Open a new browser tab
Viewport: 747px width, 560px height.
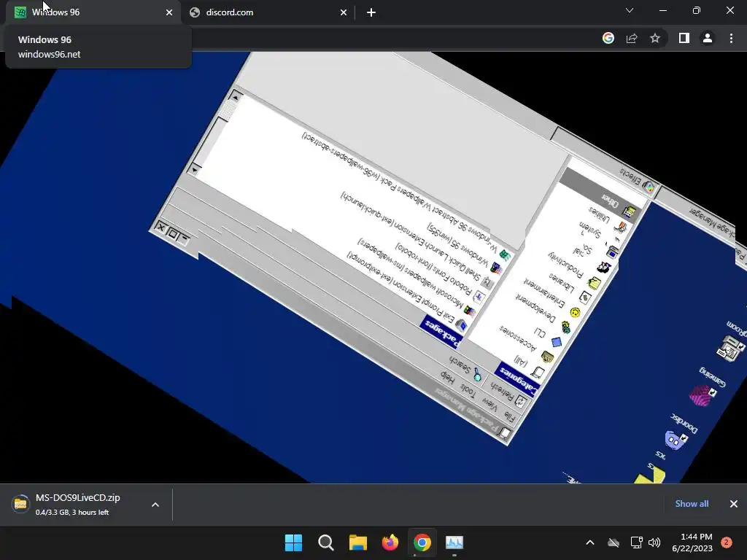pos(371,12)
